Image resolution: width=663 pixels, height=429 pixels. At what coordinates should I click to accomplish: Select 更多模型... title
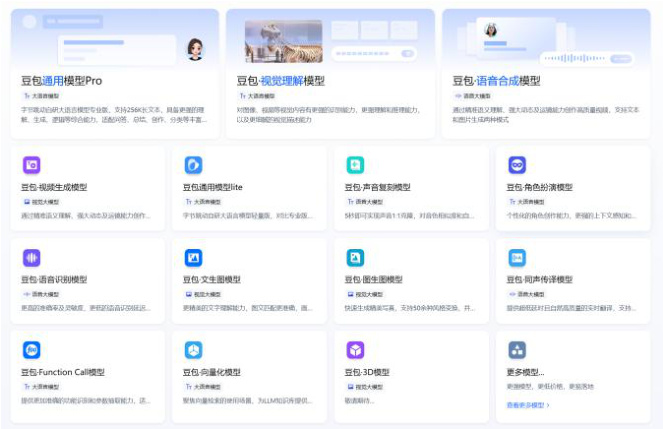click(525, 372)
